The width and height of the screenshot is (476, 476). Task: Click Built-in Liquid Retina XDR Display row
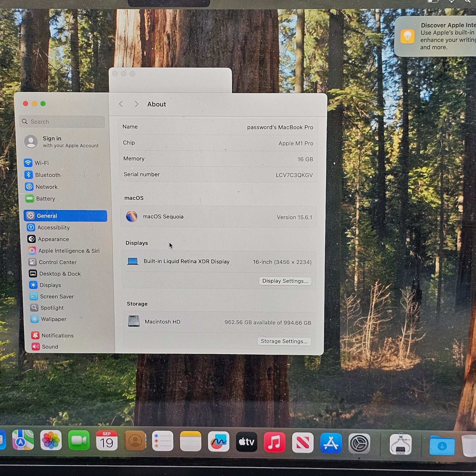(x=219, y=262)
